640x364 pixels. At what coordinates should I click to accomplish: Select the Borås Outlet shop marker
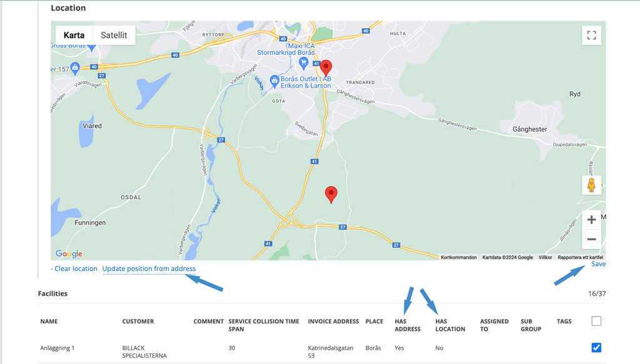[x=274, y=81]
